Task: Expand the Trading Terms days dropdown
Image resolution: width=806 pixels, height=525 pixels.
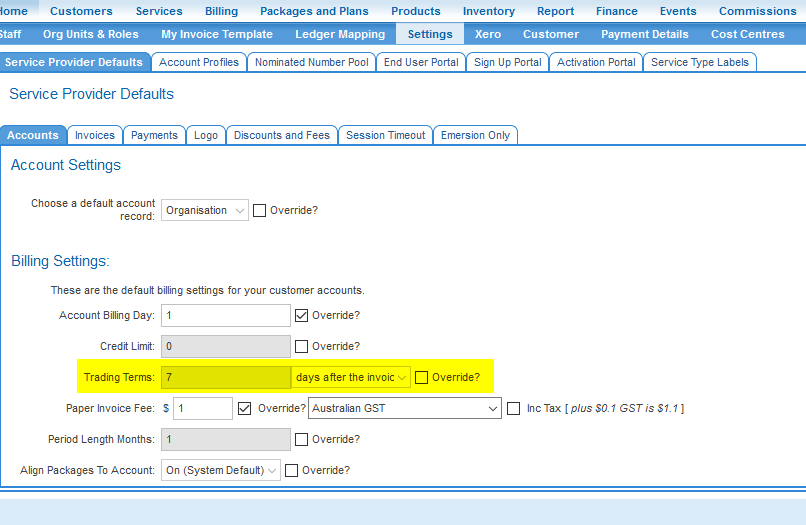Action: pyautogui.click(x=351, y=377)
